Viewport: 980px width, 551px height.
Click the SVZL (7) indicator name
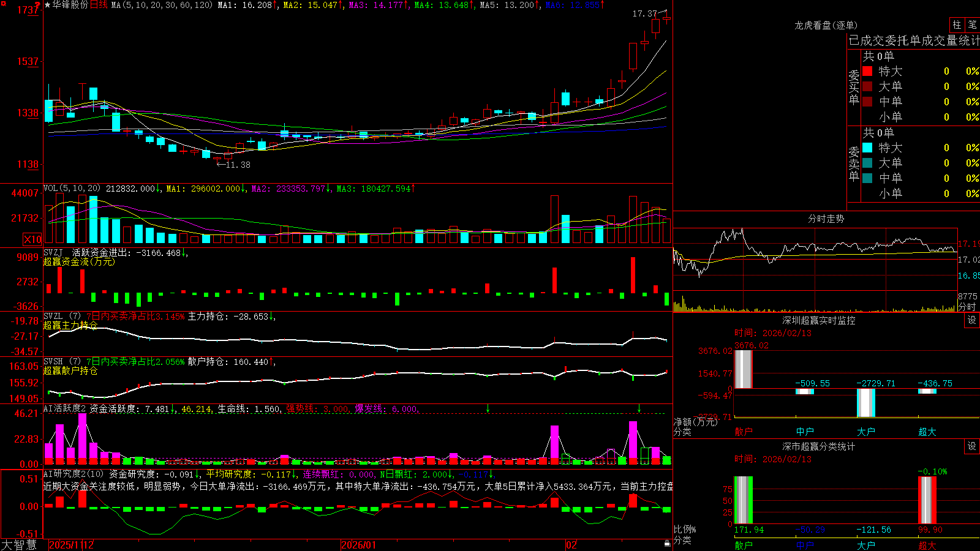62,317
